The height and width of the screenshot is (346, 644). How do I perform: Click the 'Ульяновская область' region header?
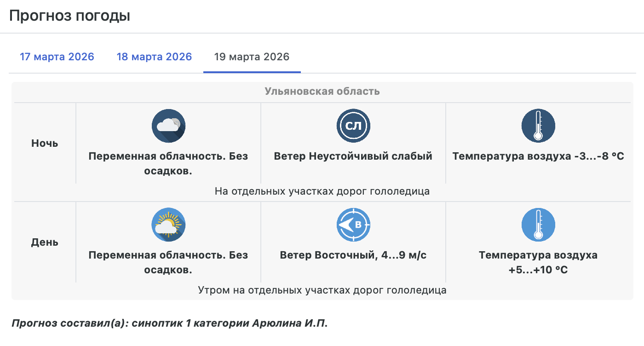click(322, 91)
